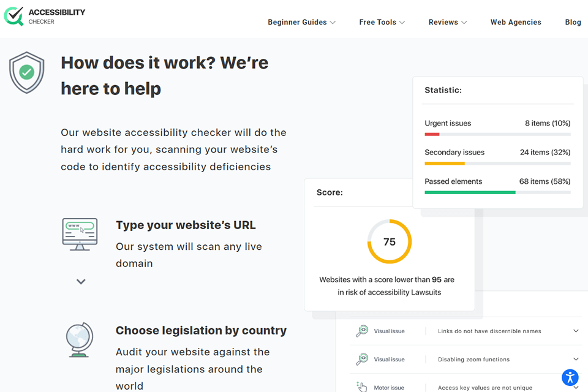Click the '24 items (32%)' value
588x392 pixels.
point(545,153)
